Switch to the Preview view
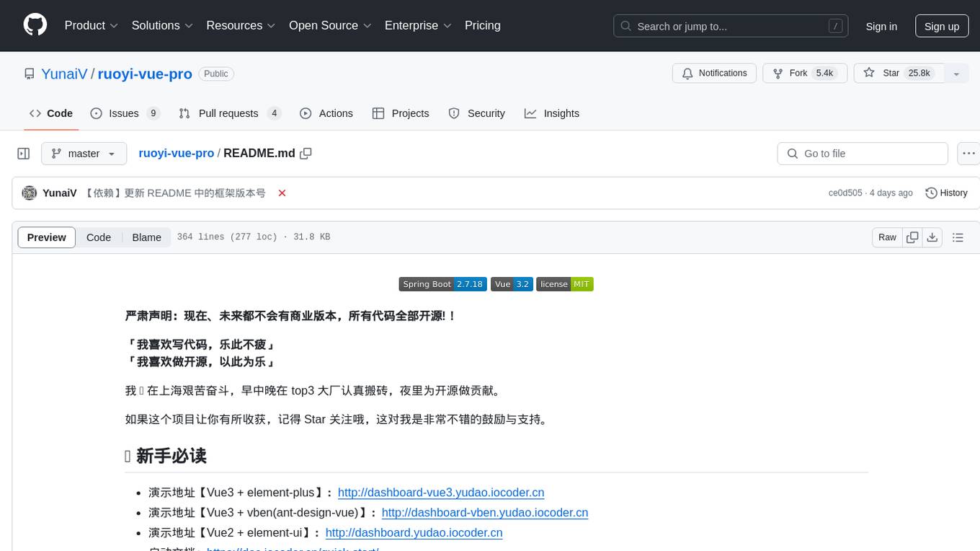The height and width of the screenshot is (551, 980). (x=47, y=237)
